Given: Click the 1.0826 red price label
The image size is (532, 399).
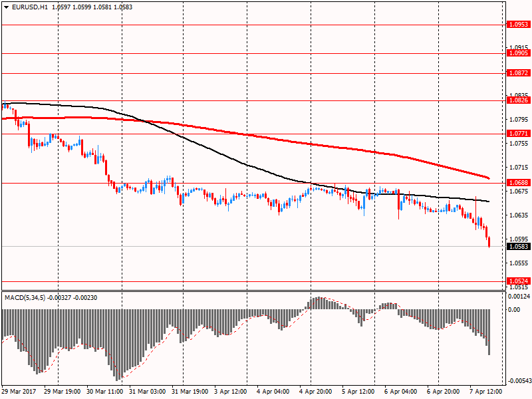Looking at the screenshot, I should click(x=519, y=100).
